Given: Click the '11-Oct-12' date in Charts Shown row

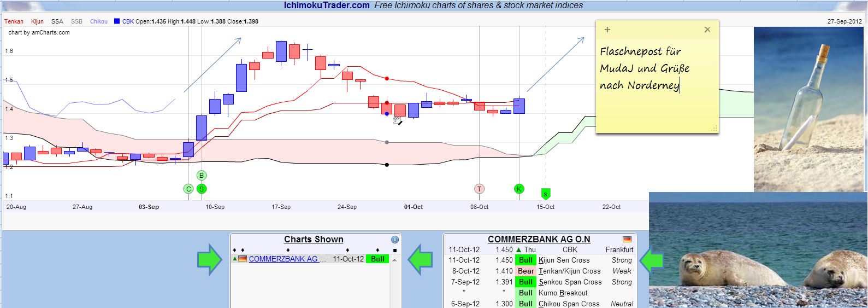Looking at the screenshot, I should click(x=349, y=259).
